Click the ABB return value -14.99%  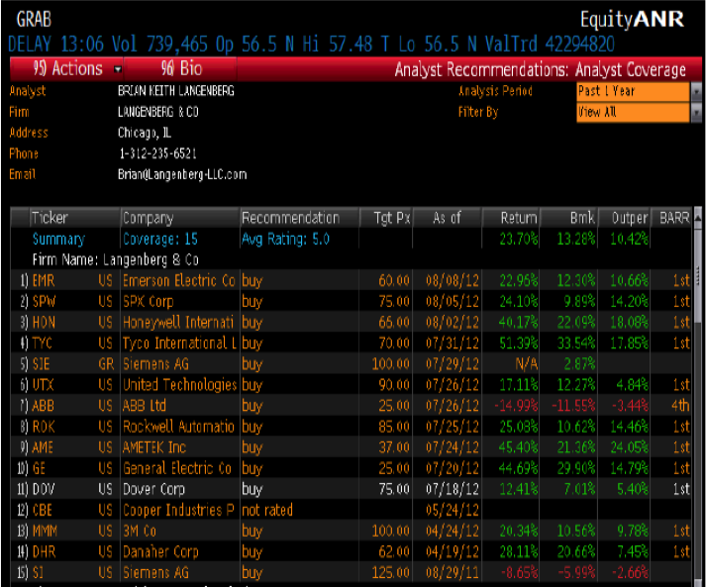(516, 406)
